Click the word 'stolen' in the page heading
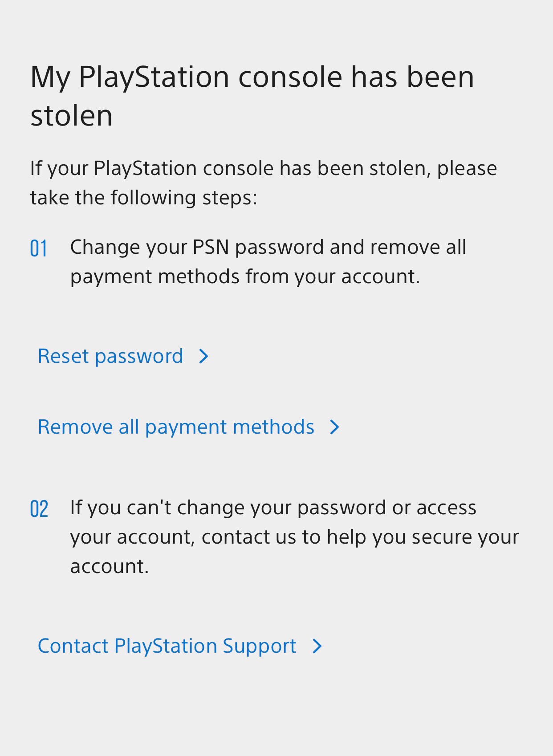 [x=71, y=116]
